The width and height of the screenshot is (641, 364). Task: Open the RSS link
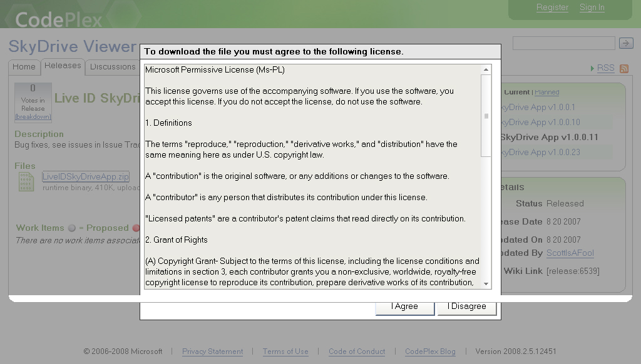[605, 68]
